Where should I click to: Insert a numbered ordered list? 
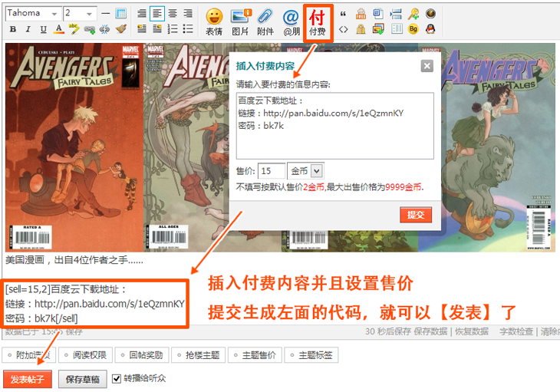173,29
